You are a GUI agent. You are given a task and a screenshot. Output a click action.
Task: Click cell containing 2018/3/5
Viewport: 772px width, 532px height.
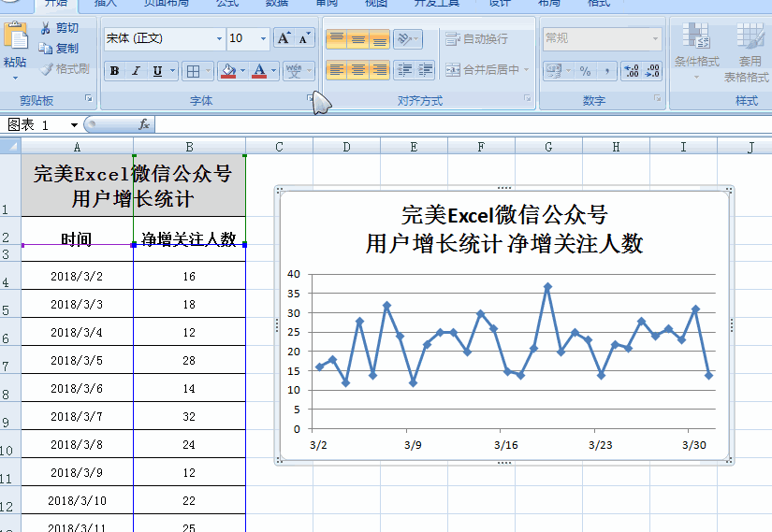click(x=77, y=360)
